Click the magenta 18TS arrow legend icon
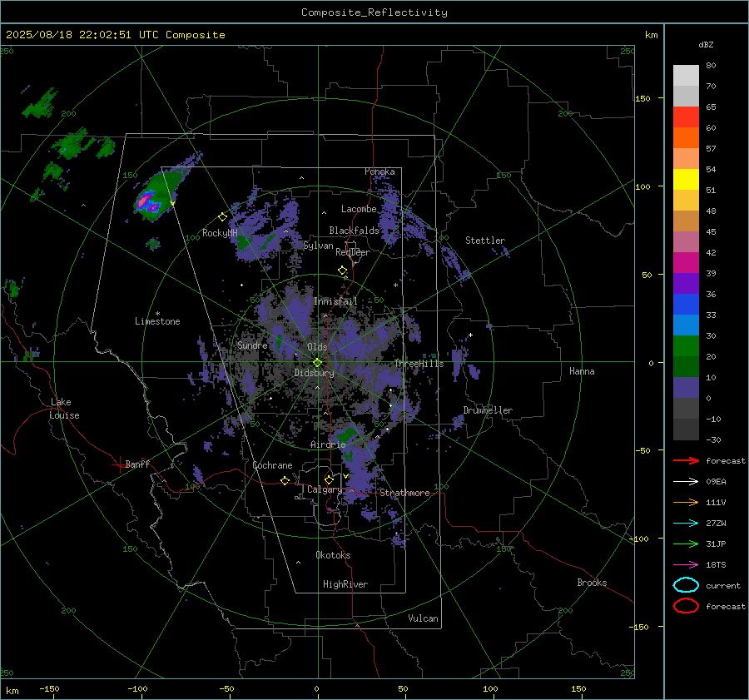 (x=686, y=565)
